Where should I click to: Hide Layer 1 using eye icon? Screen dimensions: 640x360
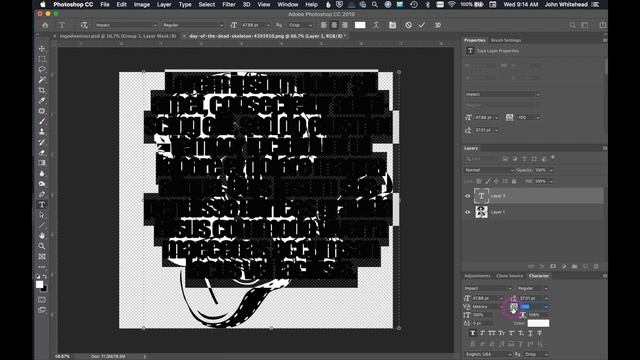tap(468, 212)
